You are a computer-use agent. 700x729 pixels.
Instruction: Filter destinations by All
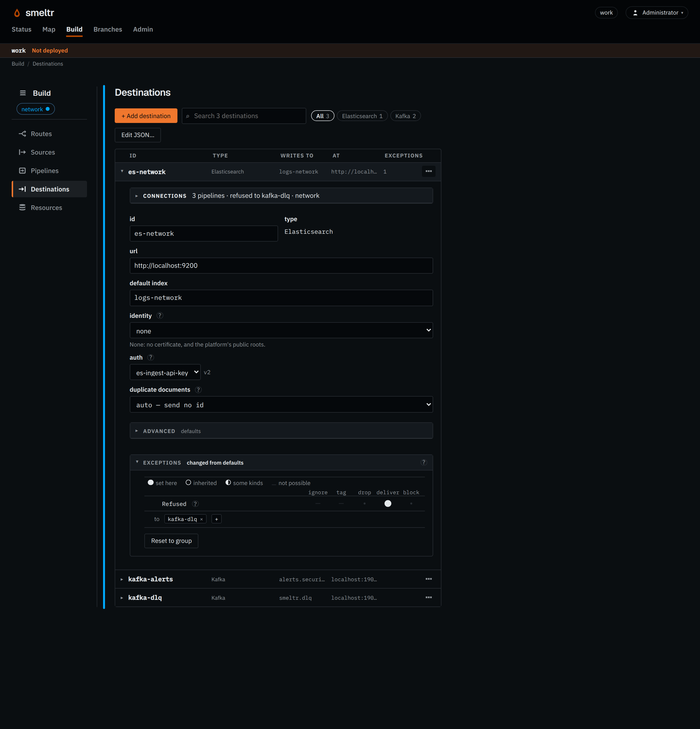point(323,116)
